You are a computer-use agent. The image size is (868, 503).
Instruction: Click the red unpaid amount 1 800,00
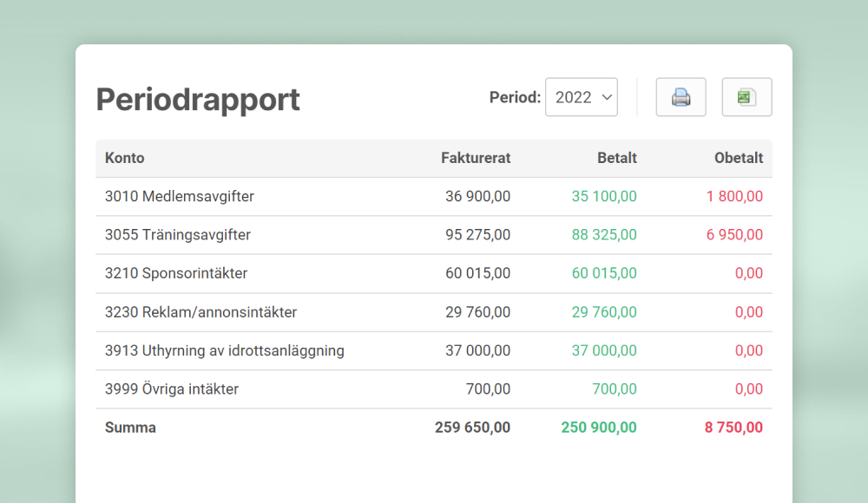click(x=734, y=196)
